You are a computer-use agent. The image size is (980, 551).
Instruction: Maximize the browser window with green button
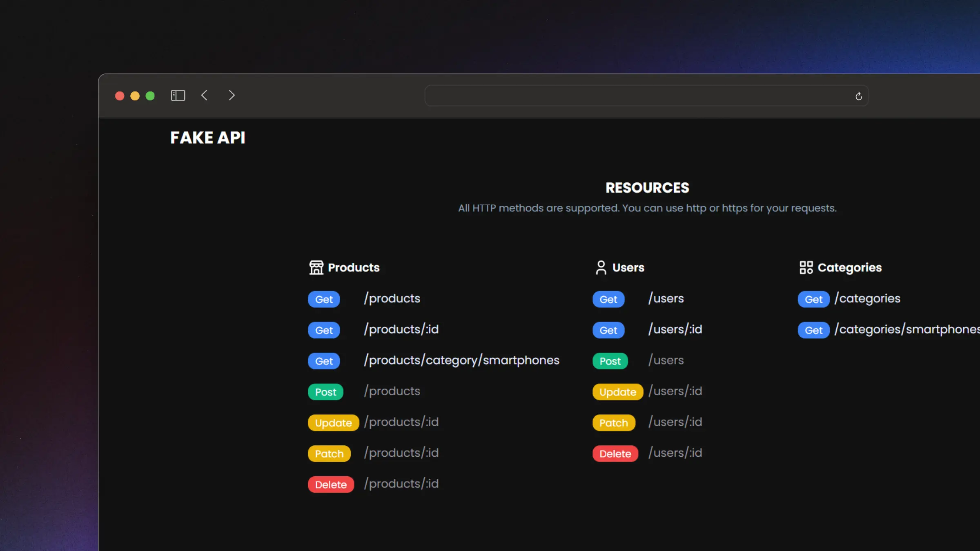click(x=150, y=96)
